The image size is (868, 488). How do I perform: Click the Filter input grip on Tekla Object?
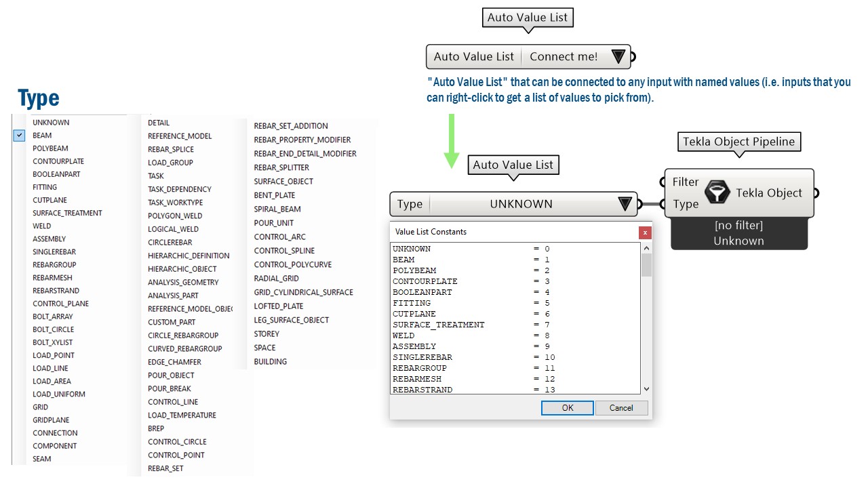pyautogui.click(x=664, y=182)
